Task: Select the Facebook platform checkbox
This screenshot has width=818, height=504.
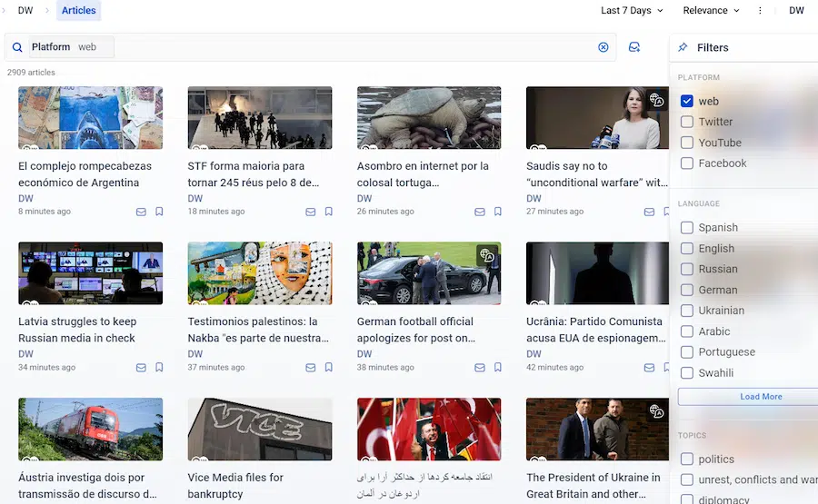Action: [x=687, y=163]
